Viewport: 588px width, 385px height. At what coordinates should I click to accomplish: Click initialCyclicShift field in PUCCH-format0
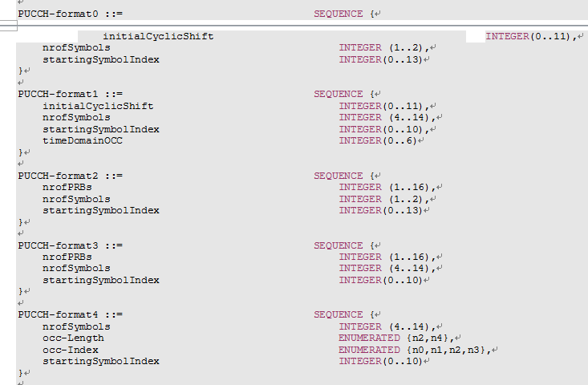pos(157,37)
